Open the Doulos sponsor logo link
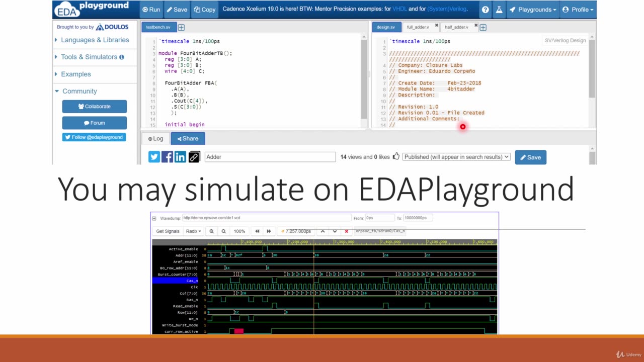The width and height of the screenshot is (644, 362). tap(112, 27)
